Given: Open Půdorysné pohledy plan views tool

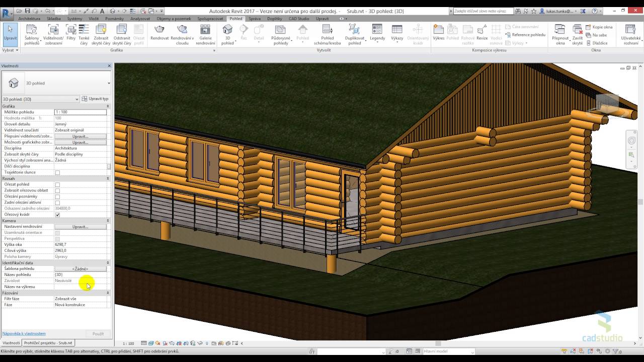Looking at the screenshot, I should click(x=281, y=35).
